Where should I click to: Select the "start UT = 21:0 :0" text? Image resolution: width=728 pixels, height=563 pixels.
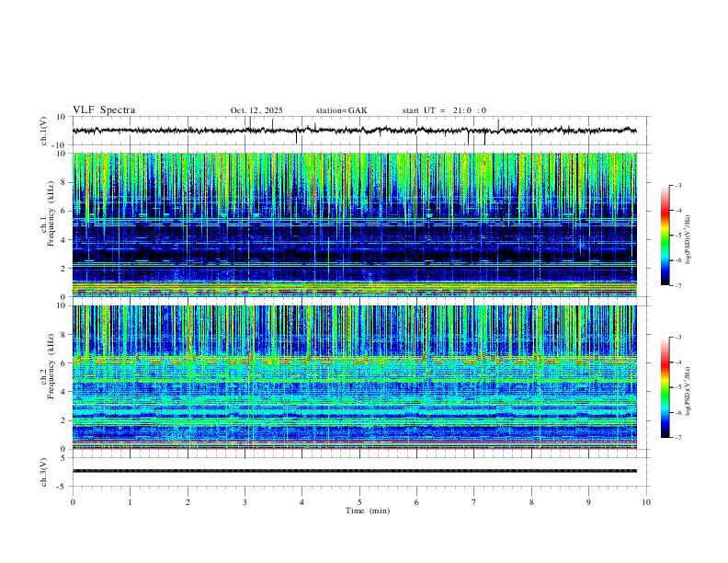point(444,110)
